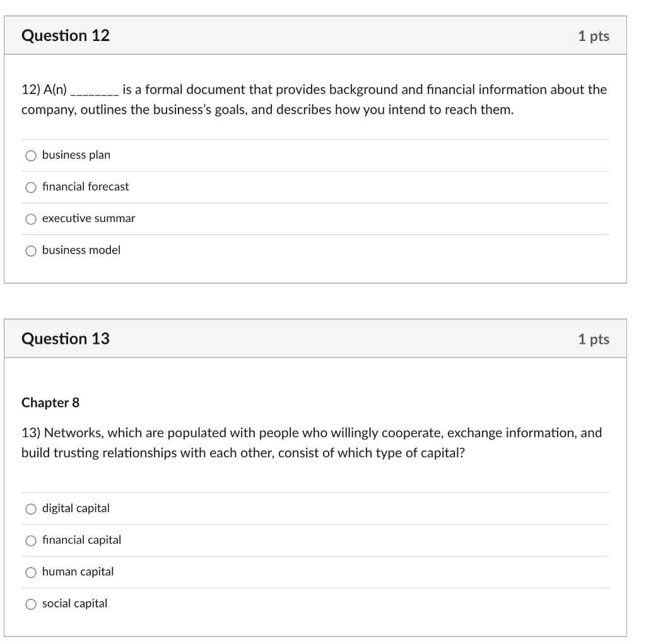This screenshot has width=646, height=644.
Task: Click the business model answer label
Action: 81,250
